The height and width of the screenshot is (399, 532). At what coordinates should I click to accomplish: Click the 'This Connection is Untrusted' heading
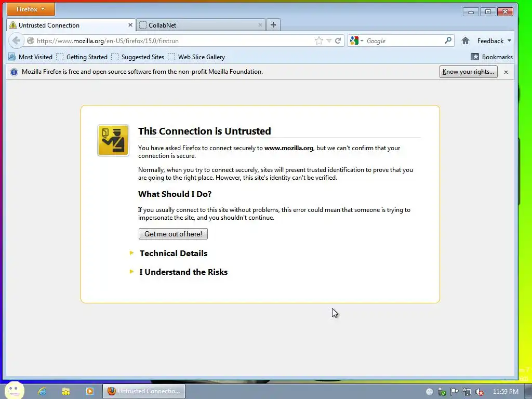pos(205,131)
